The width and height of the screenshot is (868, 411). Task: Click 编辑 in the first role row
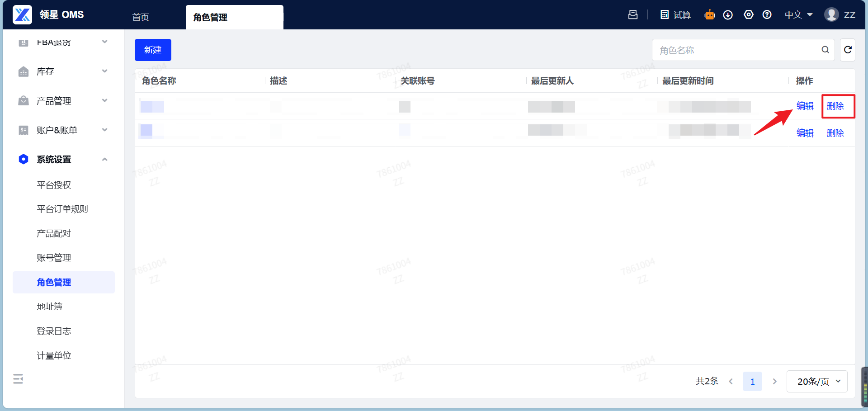pyautogui.click(x=805, y=106)
